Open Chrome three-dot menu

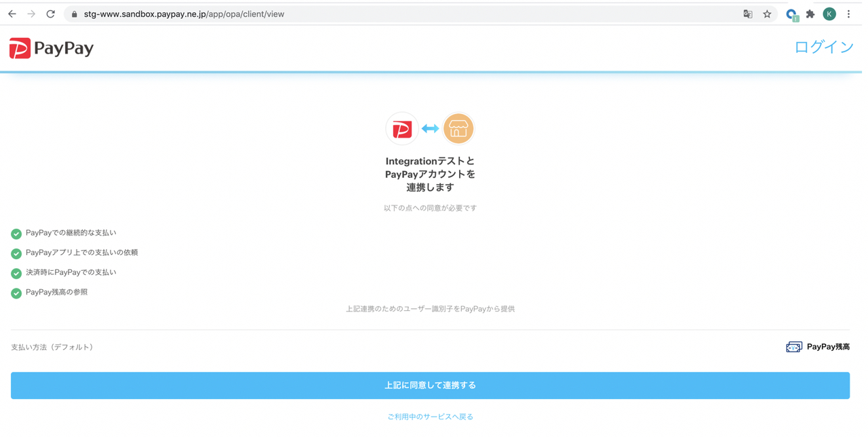848,14
